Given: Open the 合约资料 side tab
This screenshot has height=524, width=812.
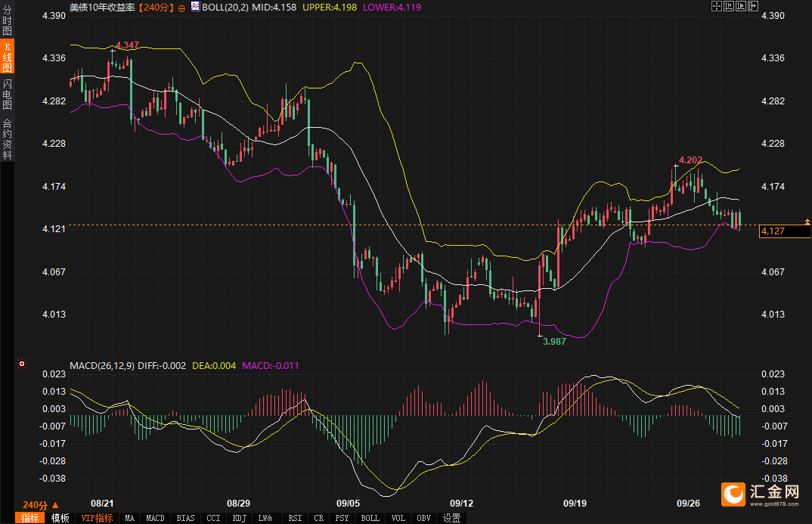Looking at the screenshot, I should click(x=8, y=139).
